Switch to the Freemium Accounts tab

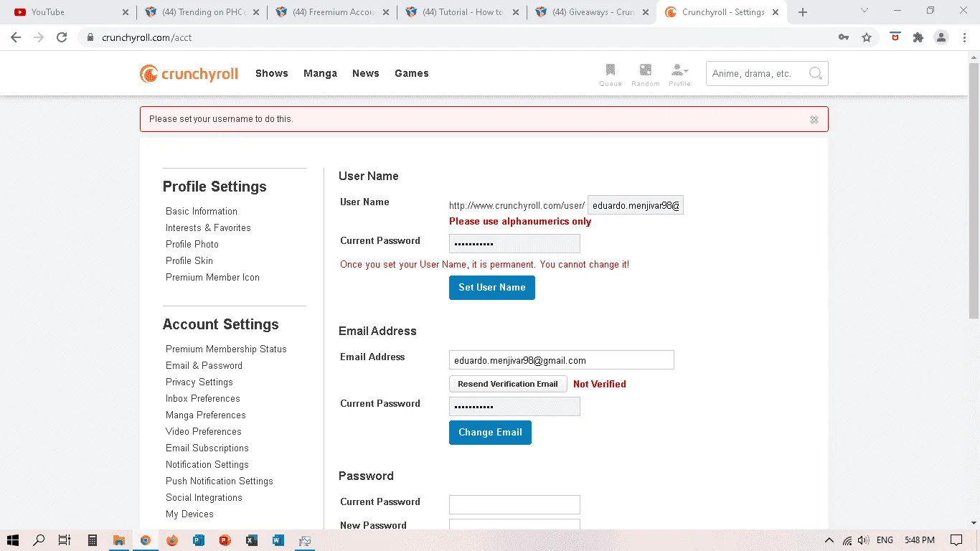[x=331, y=12]
